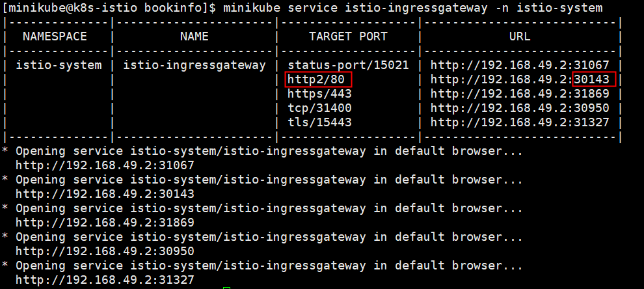Open table URL ending in port 30143
Image resolution: width=644 pixels, height=289 pixels.
520,79
